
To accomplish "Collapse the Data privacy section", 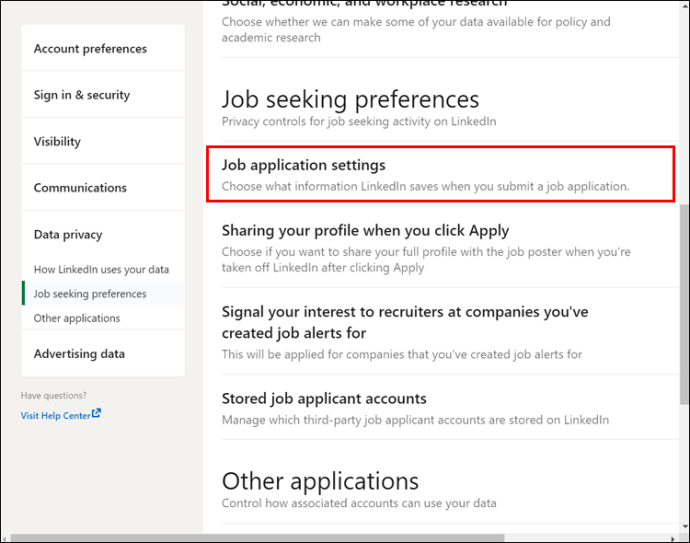I will (68, 235).
